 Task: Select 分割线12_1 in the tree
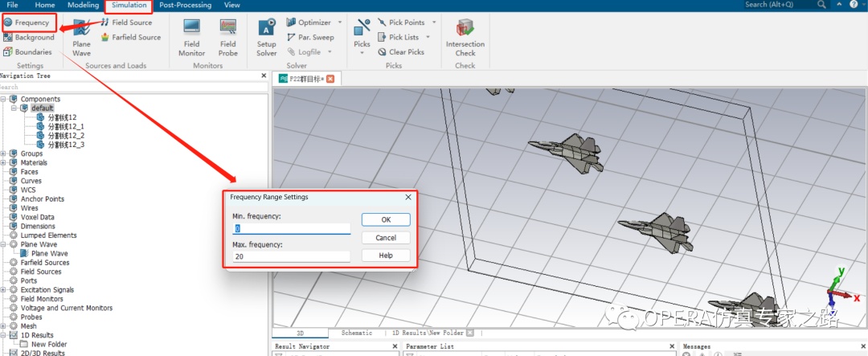[x=66, y=126]
